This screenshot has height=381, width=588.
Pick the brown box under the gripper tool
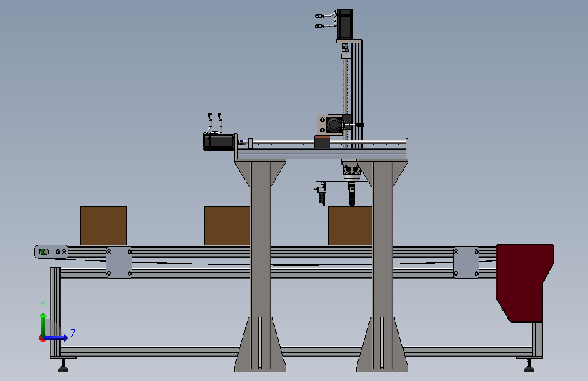tap(350, 225)
